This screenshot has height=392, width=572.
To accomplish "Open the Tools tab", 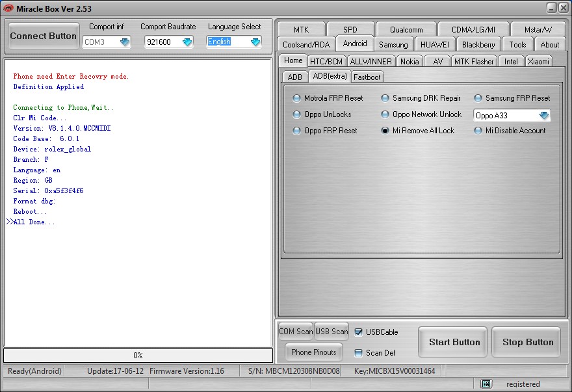I will coord(517,44).
